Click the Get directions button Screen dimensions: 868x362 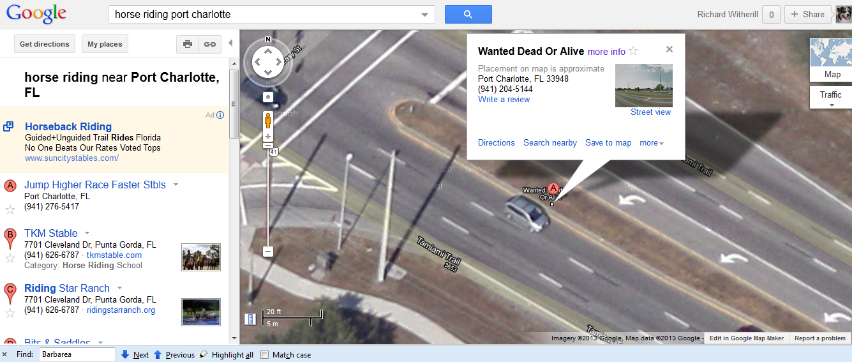[x=45, y=44]
